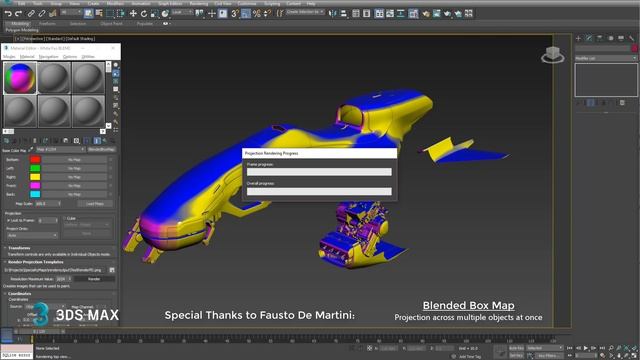Viewport: 640px width, 360px height.
Task: Activate the Select Object tool
Action: coord(89,13)
